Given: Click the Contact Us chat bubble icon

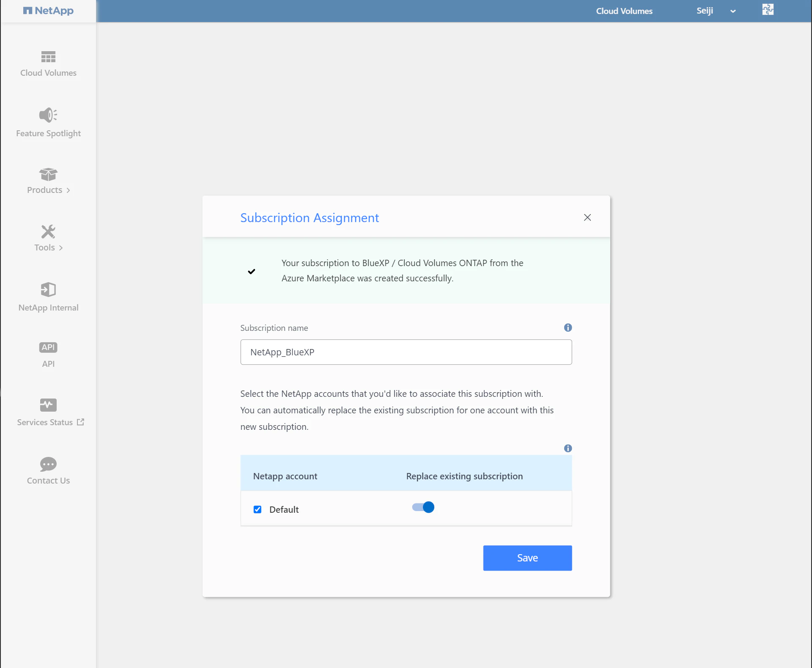Looking at the screenshot, I should tap(48, 464).
